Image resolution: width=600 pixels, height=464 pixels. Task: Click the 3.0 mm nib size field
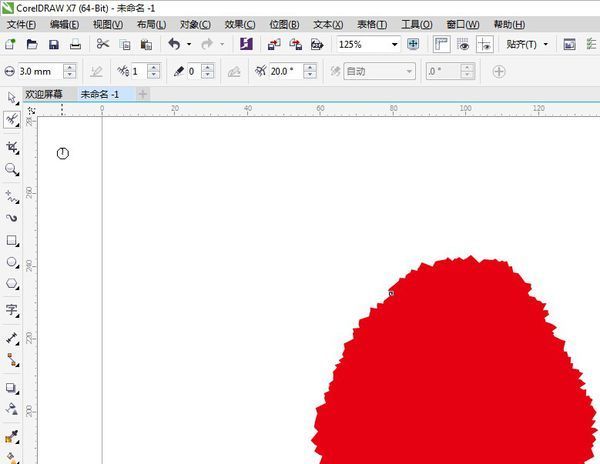tap(38, 71)
